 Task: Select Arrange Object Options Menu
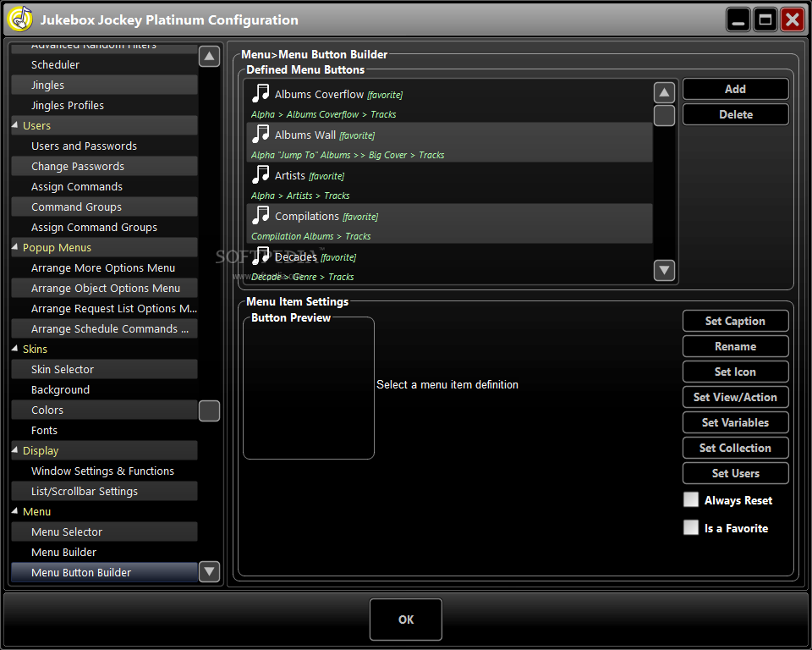105,289
